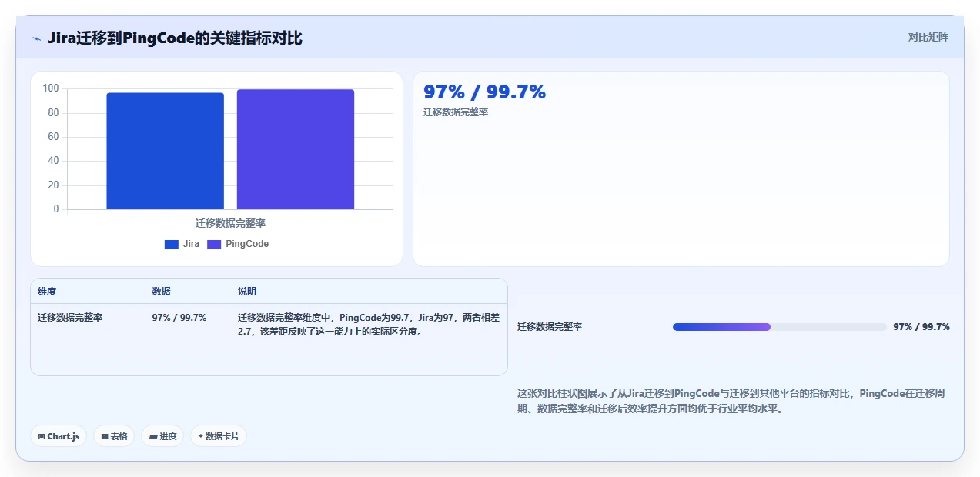This screenshot has width=980, height=477.
Task: Click the PingCode legend text
Action: 247,244
